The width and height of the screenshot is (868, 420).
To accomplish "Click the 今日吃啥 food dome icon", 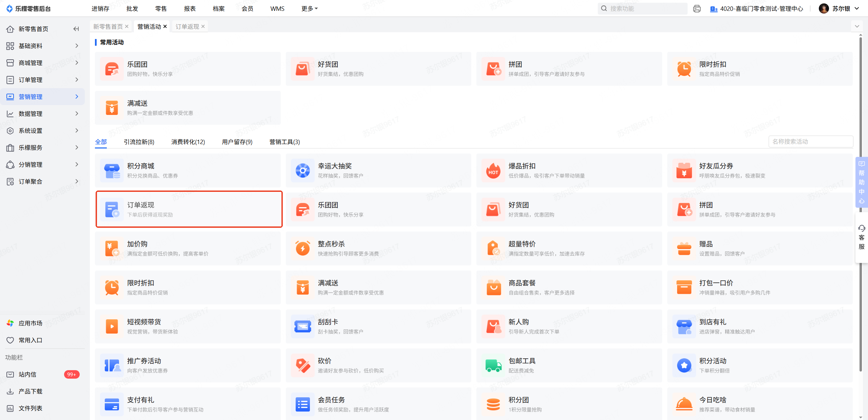I will point(684,404).
